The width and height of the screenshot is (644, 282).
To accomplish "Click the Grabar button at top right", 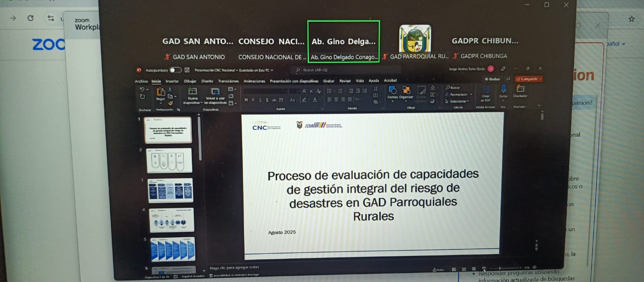I will (x=492, y=79).
